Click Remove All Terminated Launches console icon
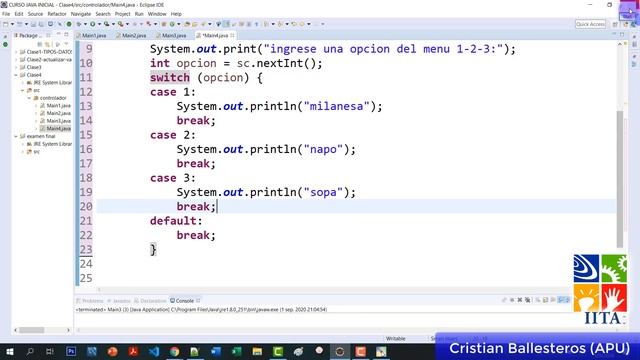Viewport: 640px width, 360px height. [x=528, y=300]
